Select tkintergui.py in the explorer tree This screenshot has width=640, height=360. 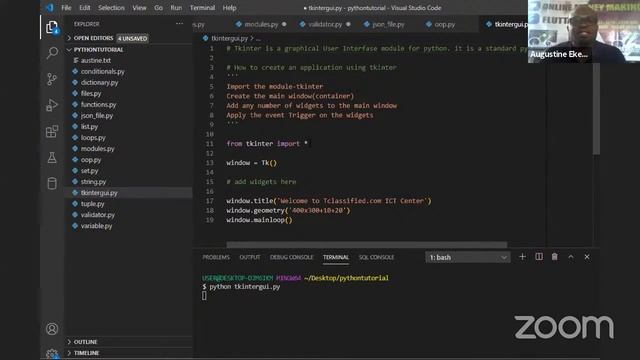129,193
